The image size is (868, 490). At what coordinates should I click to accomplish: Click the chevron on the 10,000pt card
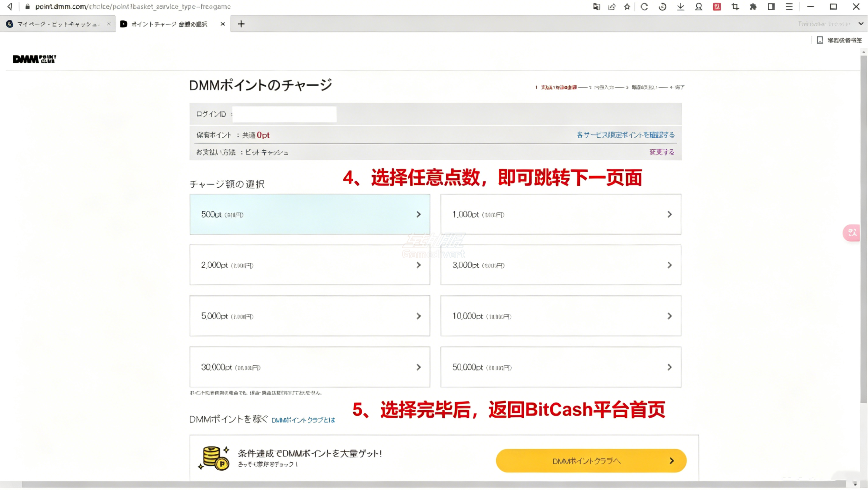[670, 316]
